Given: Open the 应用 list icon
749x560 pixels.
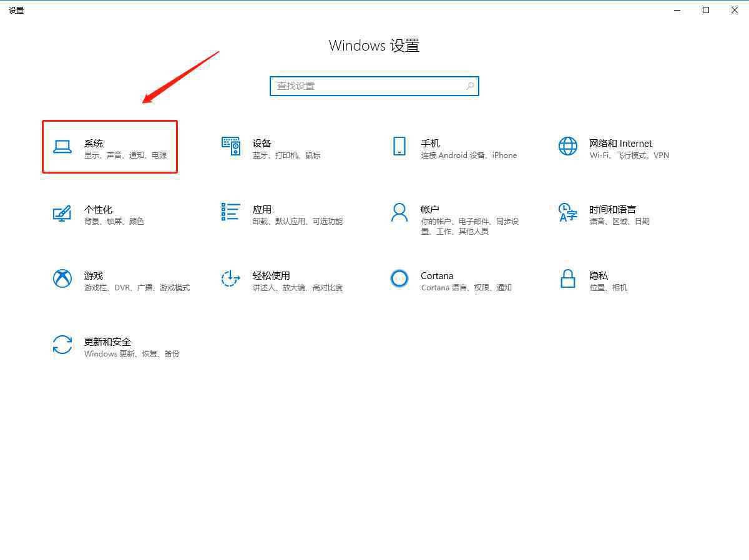Looking at the screenshot, I should point(230,212).
